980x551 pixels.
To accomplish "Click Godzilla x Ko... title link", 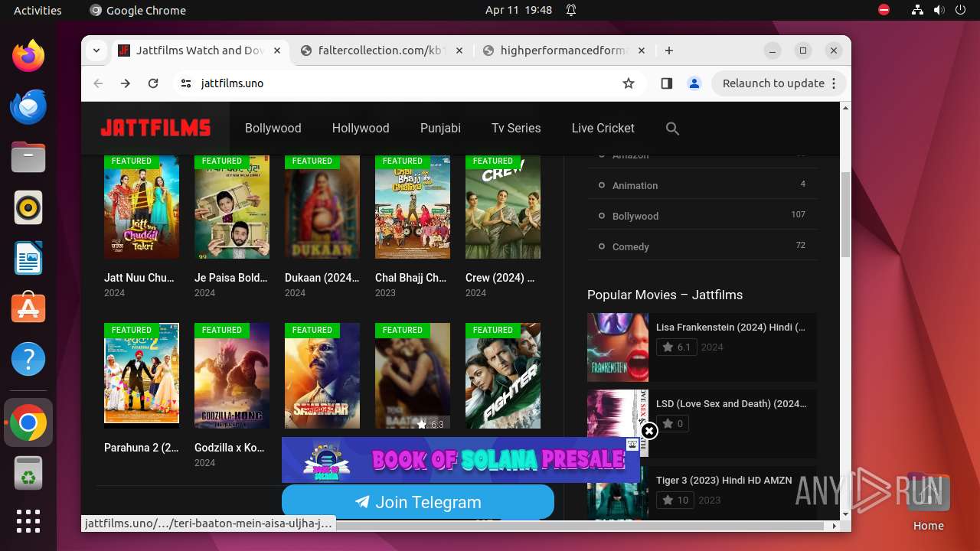I will (230, 448).
